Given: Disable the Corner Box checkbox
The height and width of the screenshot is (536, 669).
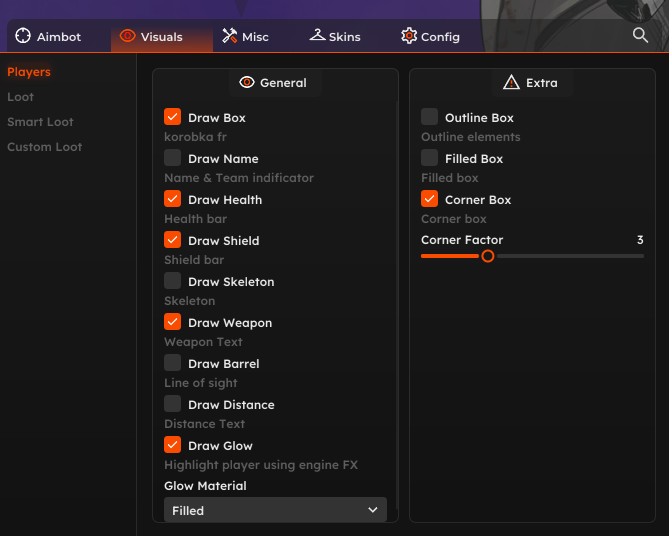Looking at the screenshot, I should (430, 199).
